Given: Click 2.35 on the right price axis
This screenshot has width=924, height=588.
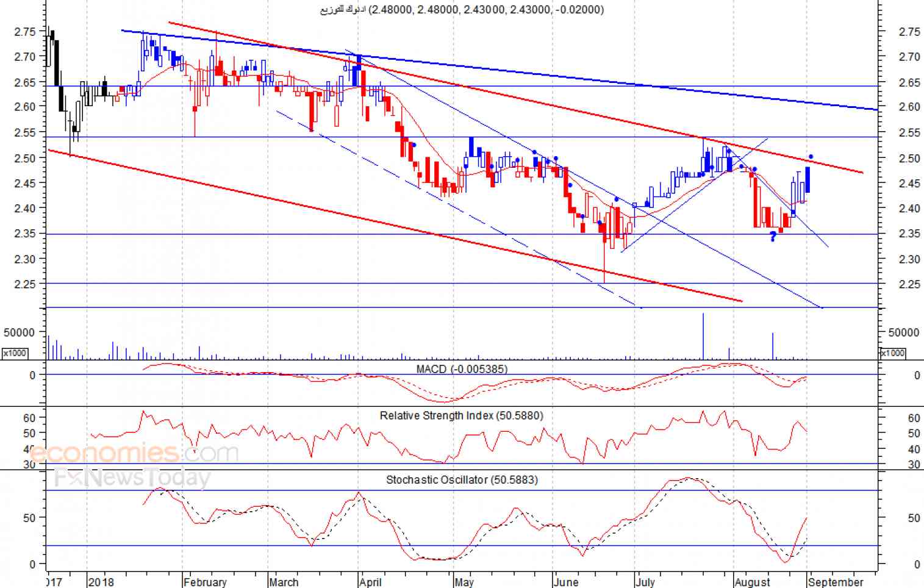Looking at the screenshot, I should click(x=909, y=234).
